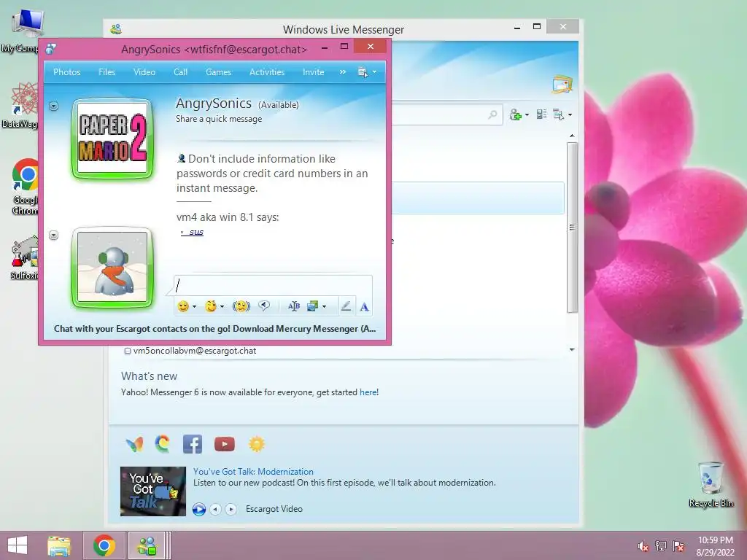This screenshot has width=747, height=560.
Task: Click the Messenger contact search field
Action: (443, 114)
